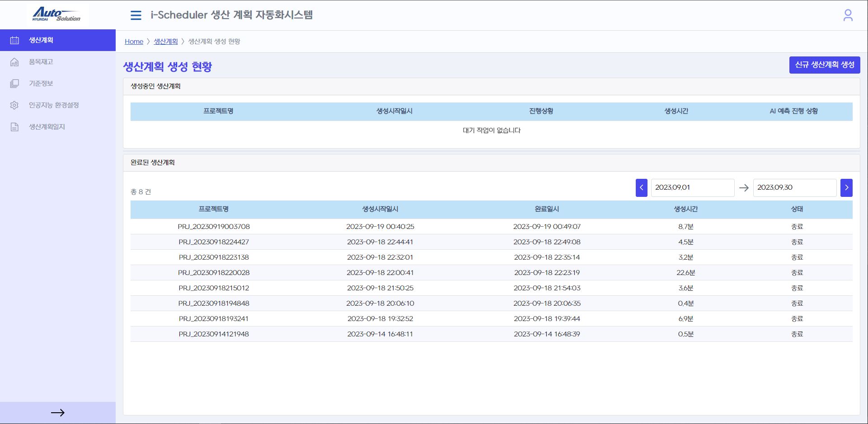Go to next date range arrow

pos(846,187)
